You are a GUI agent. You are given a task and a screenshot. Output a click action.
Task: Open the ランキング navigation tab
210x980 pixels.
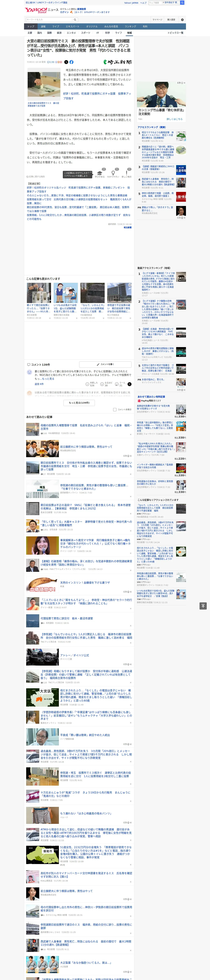tap(130, 27)
